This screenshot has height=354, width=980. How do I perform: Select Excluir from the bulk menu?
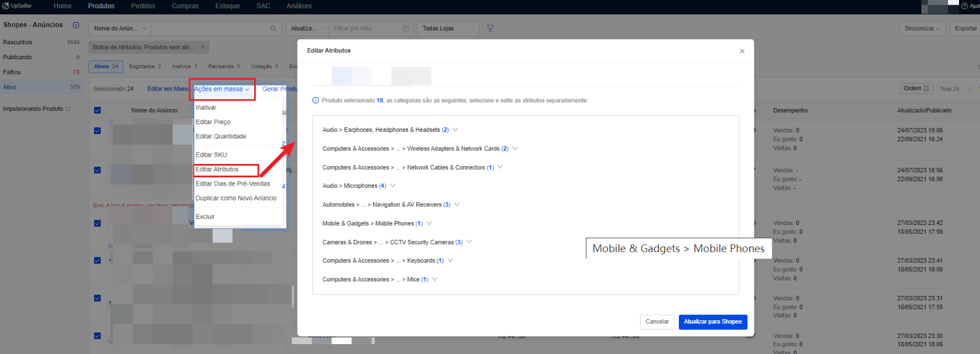click(x=205, y=217)
